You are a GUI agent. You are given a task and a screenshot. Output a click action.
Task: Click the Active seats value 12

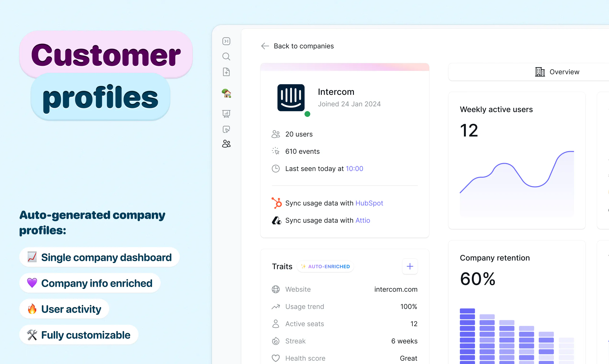tap(414, 324)
